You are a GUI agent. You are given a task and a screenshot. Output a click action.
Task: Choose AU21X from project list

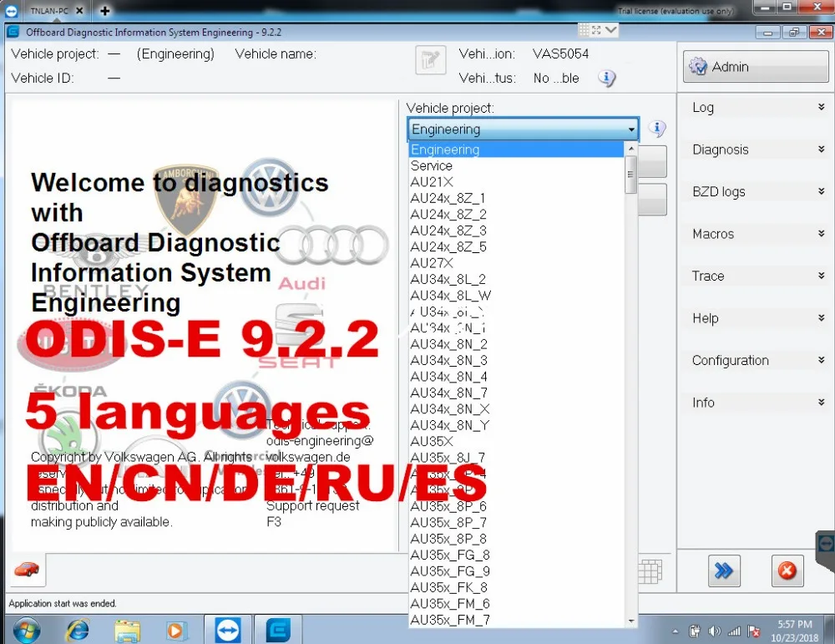[516, 182]
